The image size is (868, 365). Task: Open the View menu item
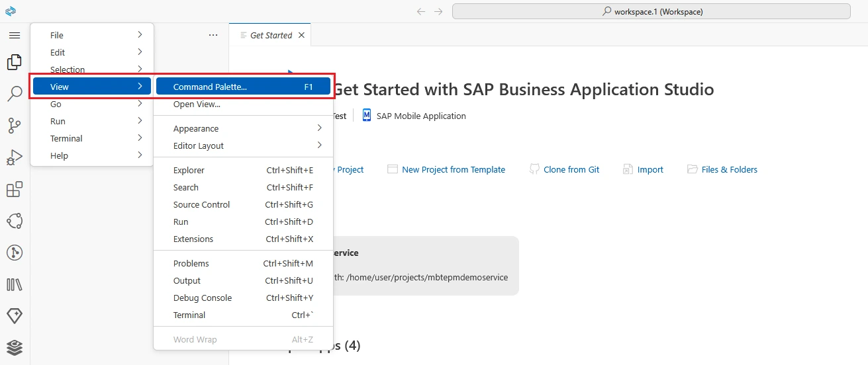click(92, 87)
